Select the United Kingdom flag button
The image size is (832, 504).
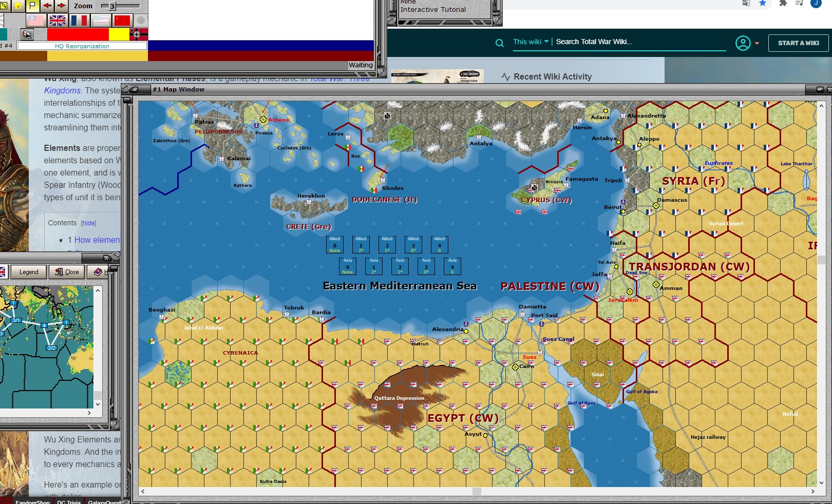58,21
